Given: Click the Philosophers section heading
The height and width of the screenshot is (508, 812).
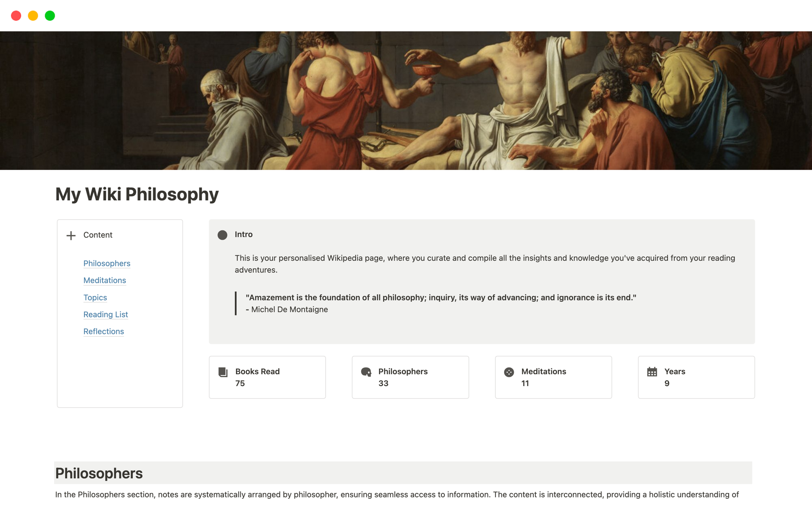Looking at the screenshot, I should (99, 473).
